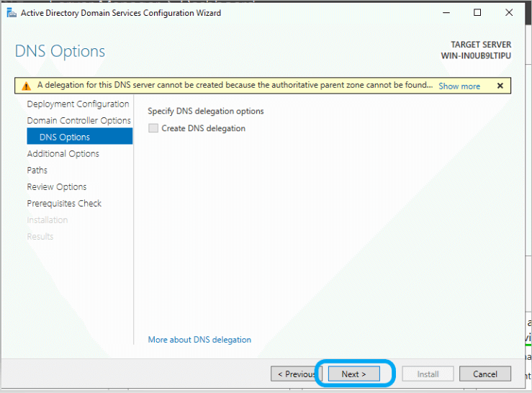
Task: Close the wizard window
Action: (508, 13)
